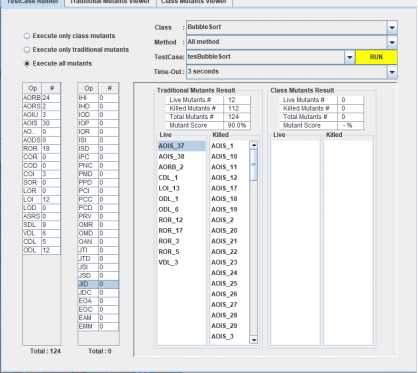Select live mutant LOI_13
This screenshot has height=373, width=418.
coord(182,188)
